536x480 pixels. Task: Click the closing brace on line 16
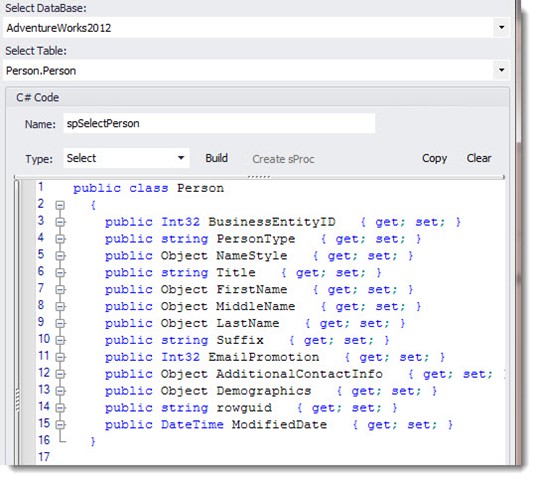click(x=93, y=441)
